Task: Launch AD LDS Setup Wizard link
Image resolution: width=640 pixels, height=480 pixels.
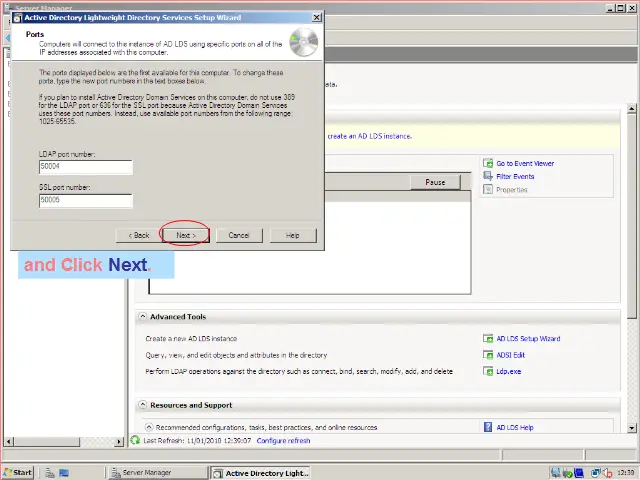Action: tap(528, 339)
